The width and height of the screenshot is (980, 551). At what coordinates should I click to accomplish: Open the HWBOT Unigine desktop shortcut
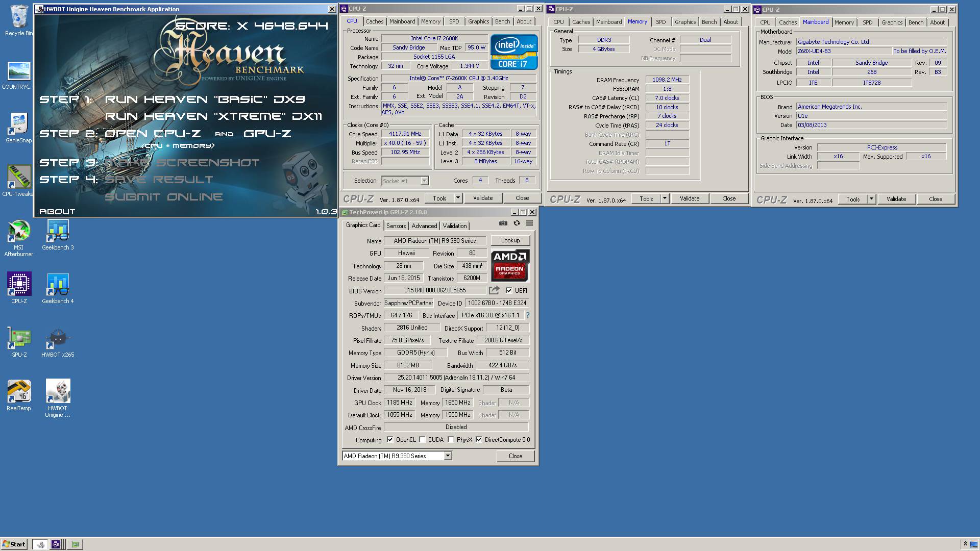[x=58, y=398]
